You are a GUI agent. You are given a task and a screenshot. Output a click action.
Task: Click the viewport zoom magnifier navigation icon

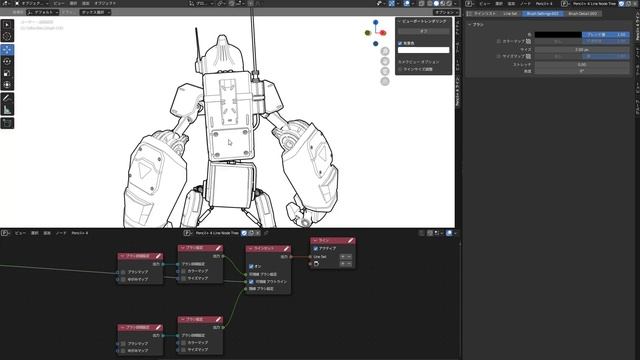point(385,51)
